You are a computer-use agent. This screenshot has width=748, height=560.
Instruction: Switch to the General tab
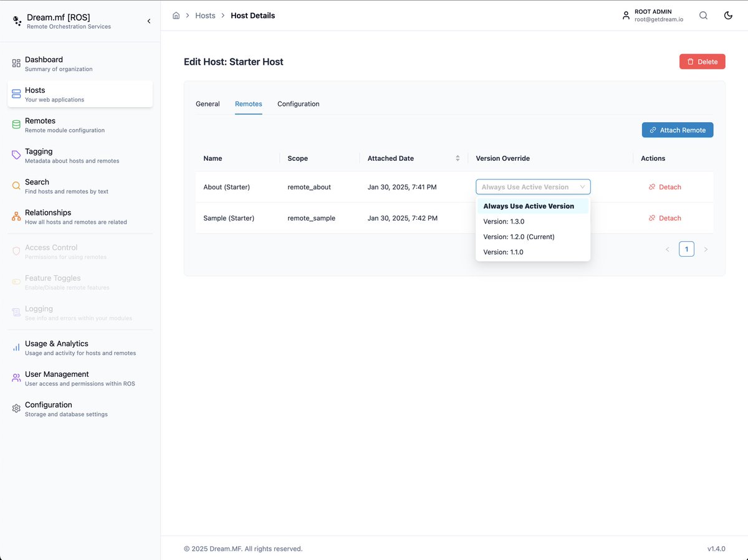click(208, 104)
